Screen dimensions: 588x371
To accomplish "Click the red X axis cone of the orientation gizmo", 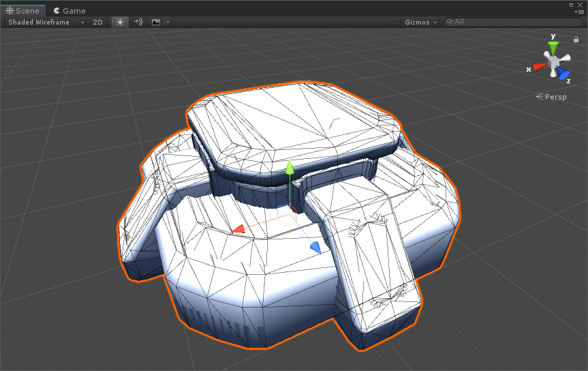I will pos(539,67).
